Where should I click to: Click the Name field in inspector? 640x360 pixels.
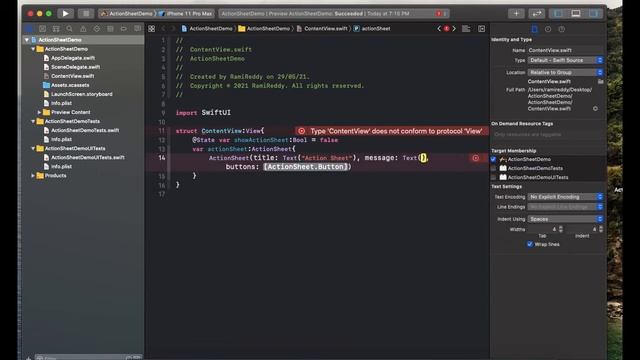[565, 50]
